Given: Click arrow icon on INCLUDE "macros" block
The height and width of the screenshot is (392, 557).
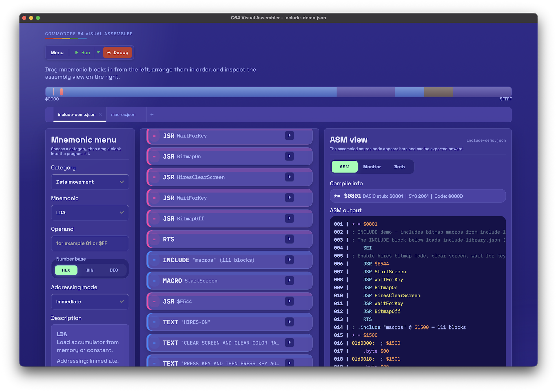Looking at the screenshot, I should (x=289, y=260).
